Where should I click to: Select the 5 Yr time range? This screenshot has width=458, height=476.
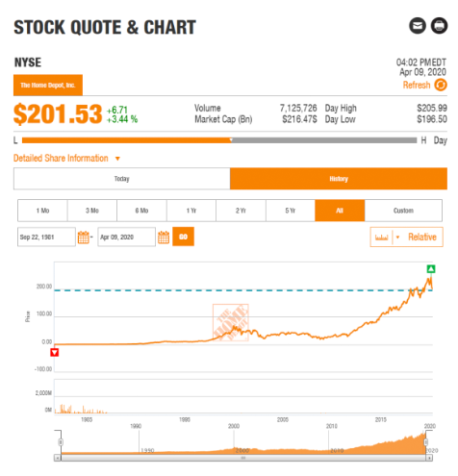[291, 211]
